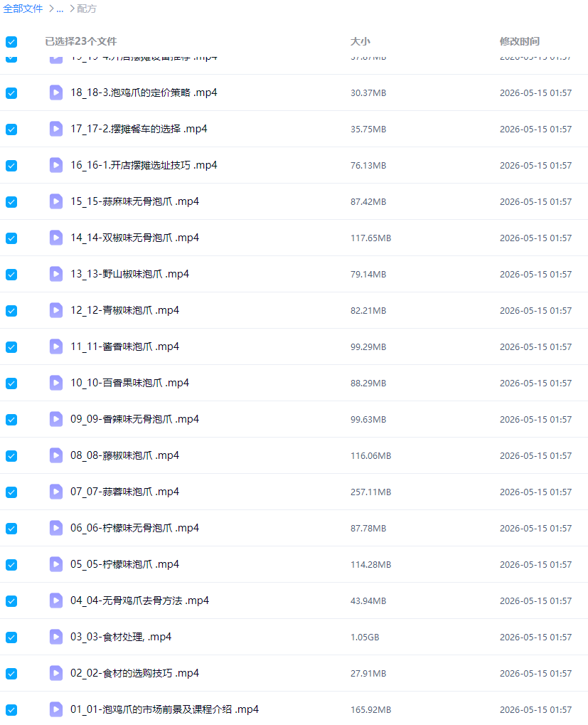The width and height of the screenshot is (588, 725).
Task: Open file 02_02-食材的选购技巧 .mp4
Action: coord(134,673)
